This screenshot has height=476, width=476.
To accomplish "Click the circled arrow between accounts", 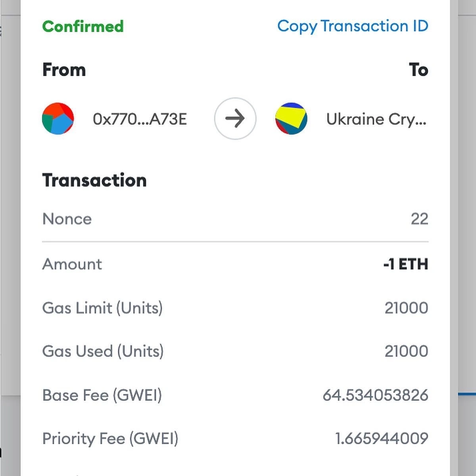I will point(235,119).
